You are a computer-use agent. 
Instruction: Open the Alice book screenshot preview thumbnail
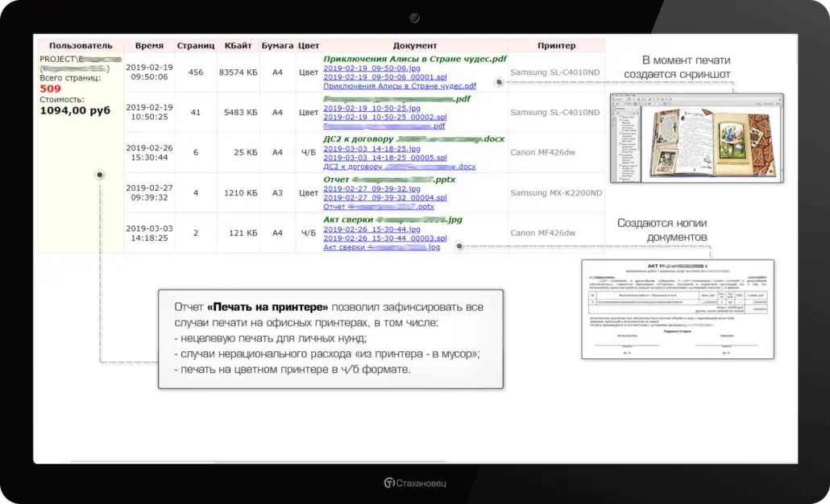696,137
